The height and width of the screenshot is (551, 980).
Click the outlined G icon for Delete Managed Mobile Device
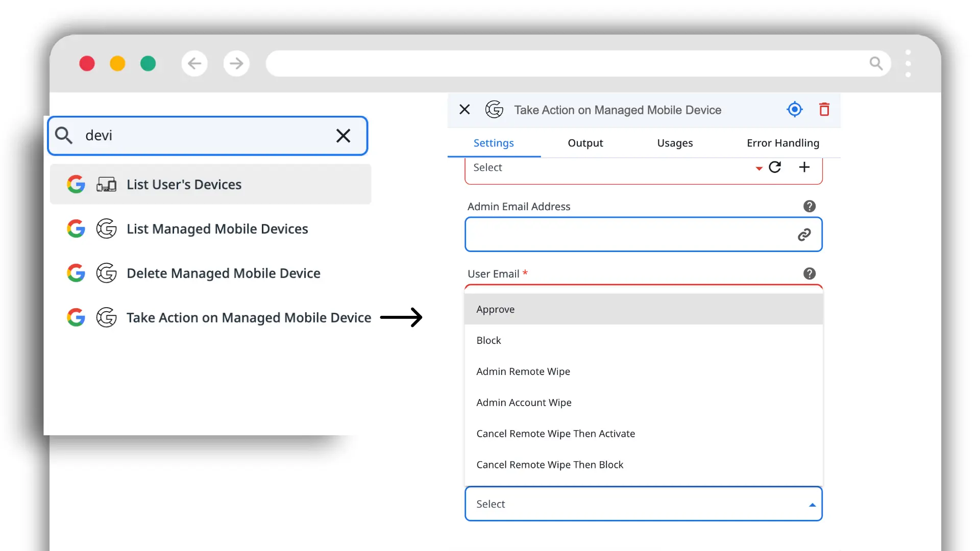106,273
